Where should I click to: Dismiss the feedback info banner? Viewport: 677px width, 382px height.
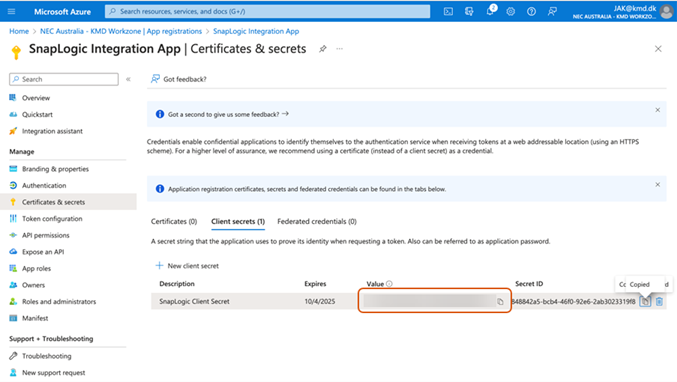point(658,110)
